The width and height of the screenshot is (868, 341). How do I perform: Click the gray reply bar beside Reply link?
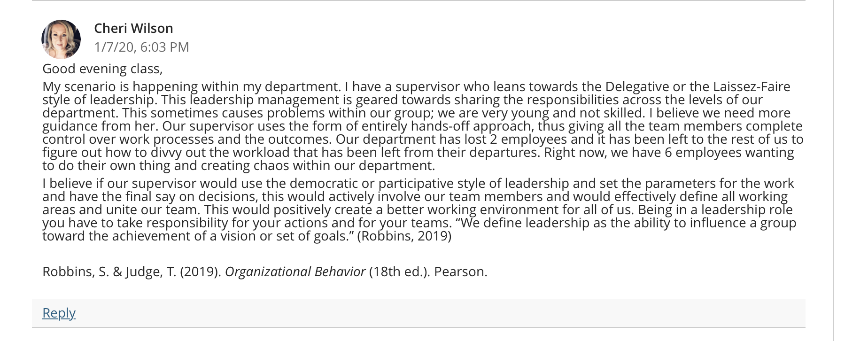click(418, 313)
